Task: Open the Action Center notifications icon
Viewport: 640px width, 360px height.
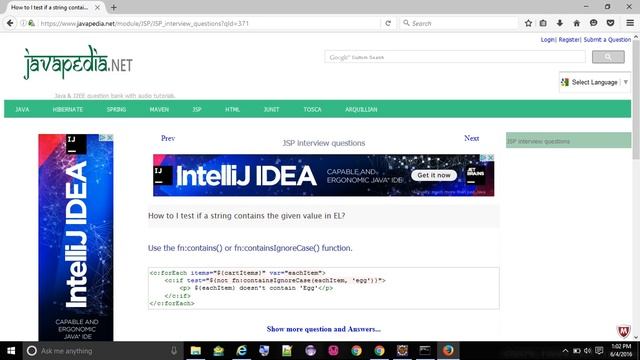Action: 599,351
